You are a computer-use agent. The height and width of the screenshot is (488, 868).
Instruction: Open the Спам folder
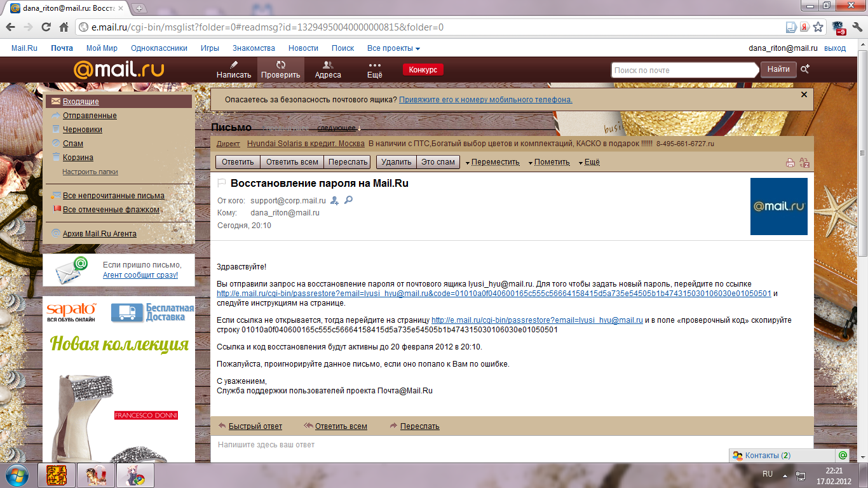tap(73, 144)
